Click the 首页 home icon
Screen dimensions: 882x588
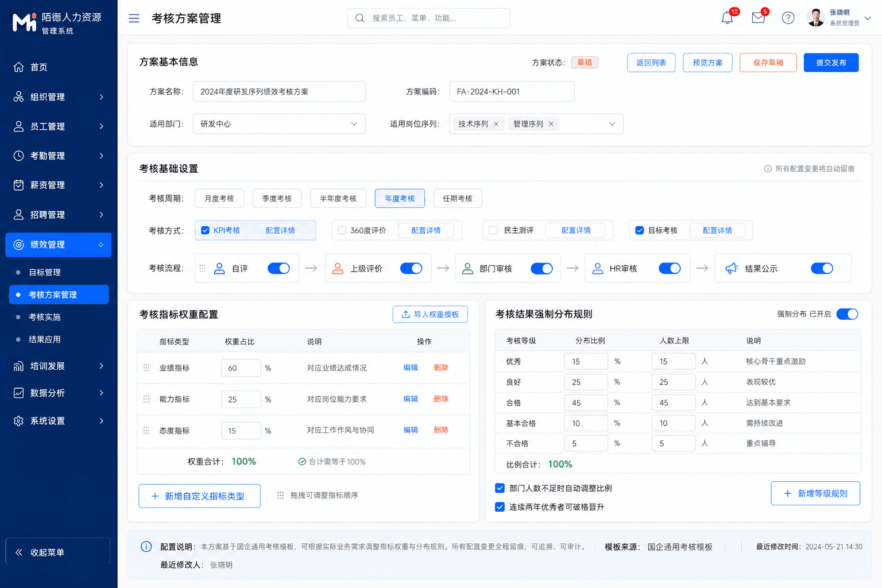[x=18, y=67]
